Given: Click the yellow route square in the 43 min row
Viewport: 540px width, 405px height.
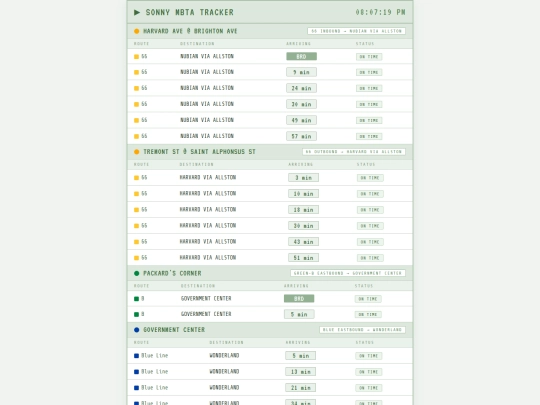Looking at the screenshot, I should coord(136,242).
